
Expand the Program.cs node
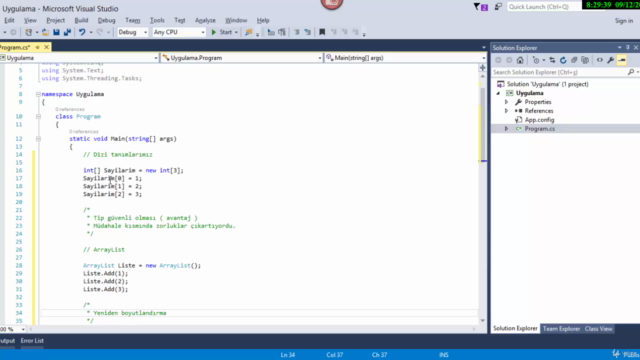click(x=507, y=129)
